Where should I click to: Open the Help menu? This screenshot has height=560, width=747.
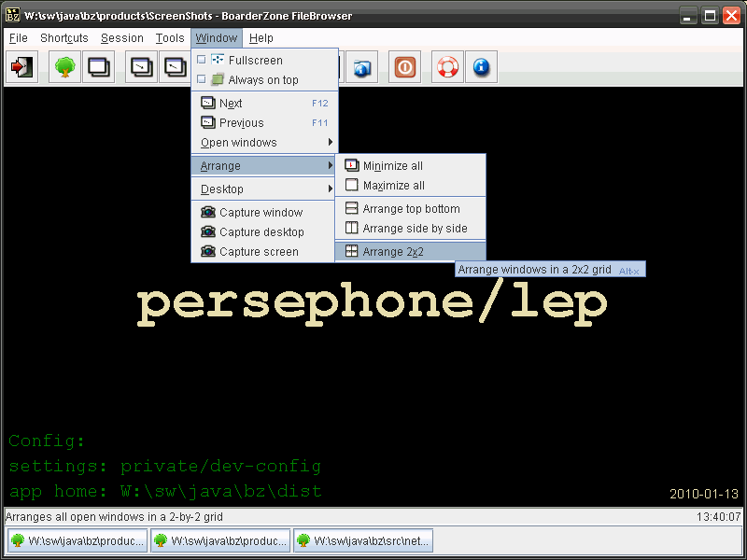point(261,38)
